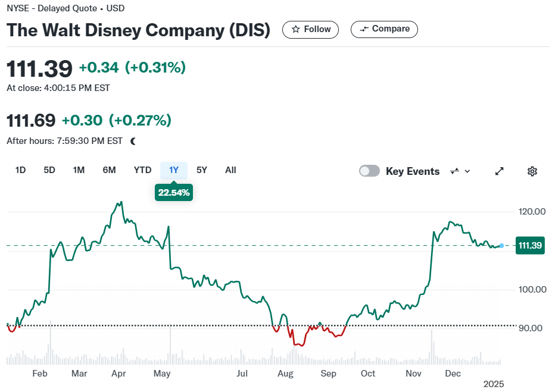Select the 5D chart range
Viewport: 552px width, 392px height.
(x=49, y=170)
